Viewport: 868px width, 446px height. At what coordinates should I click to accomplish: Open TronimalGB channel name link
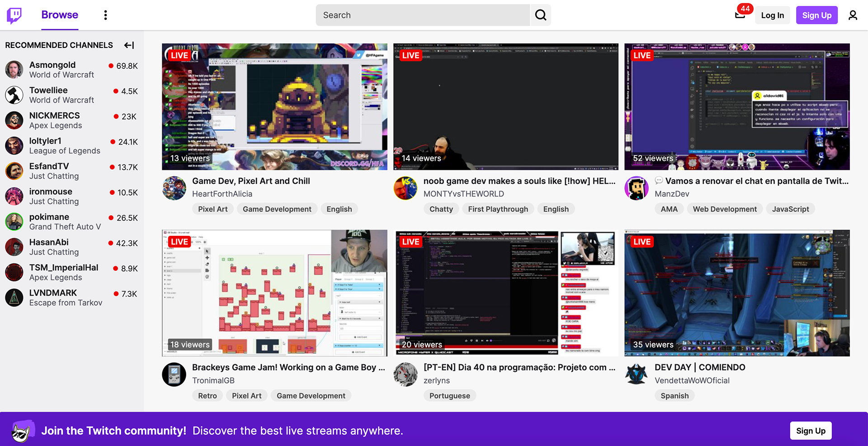click(x=213, y=380)
